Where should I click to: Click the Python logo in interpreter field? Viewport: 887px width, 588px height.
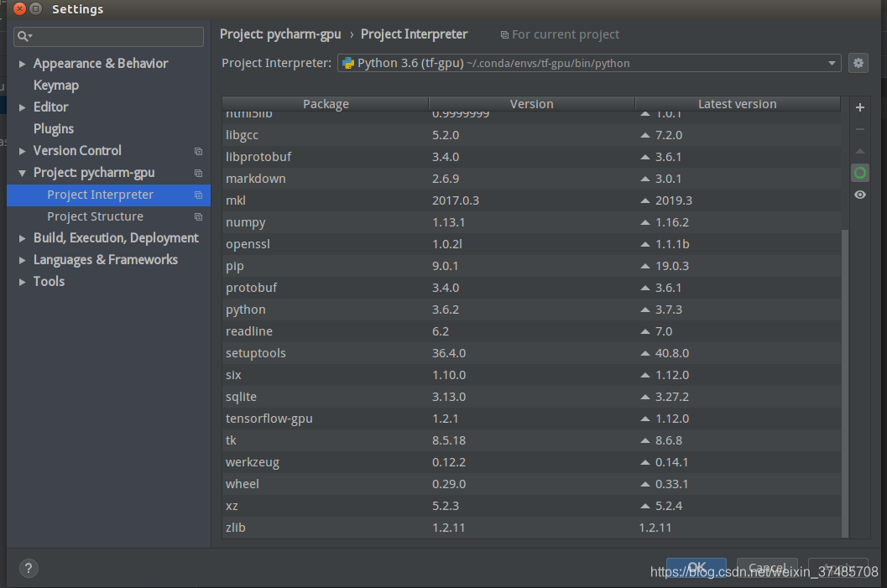pyautogui.click(x=348, y=63)
